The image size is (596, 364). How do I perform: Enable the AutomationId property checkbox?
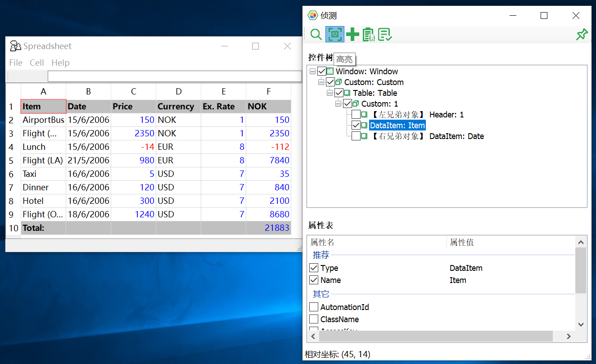314,307
